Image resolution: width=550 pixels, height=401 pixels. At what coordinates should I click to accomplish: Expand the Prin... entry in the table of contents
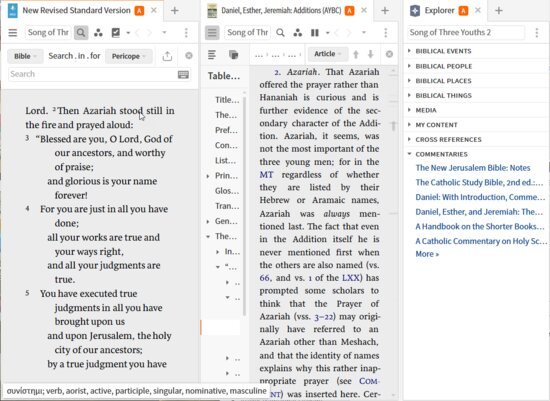click(208, 176)
